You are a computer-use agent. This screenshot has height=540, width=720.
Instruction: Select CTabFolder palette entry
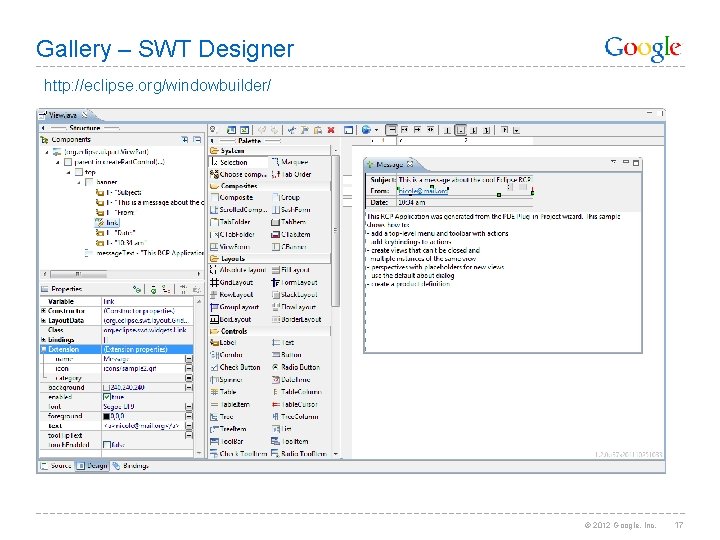232,234
